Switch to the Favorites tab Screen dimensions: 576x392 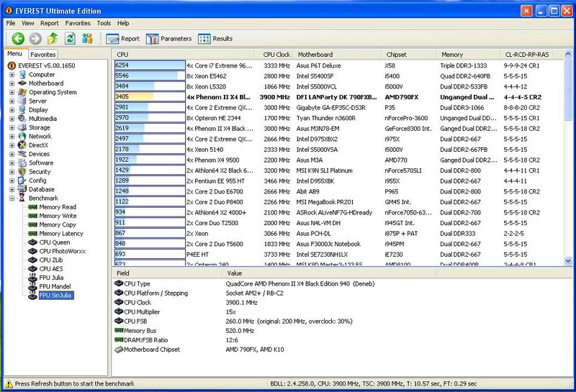[43, 55]
